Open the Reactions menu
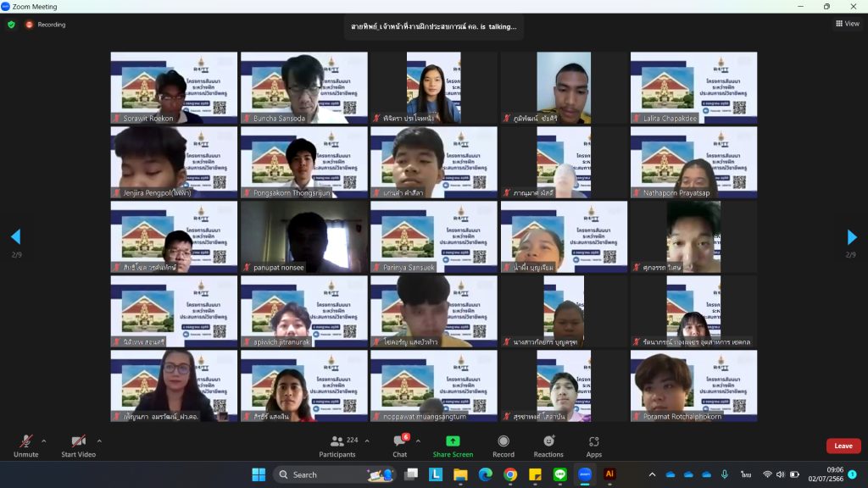 [x=548, y=446]
